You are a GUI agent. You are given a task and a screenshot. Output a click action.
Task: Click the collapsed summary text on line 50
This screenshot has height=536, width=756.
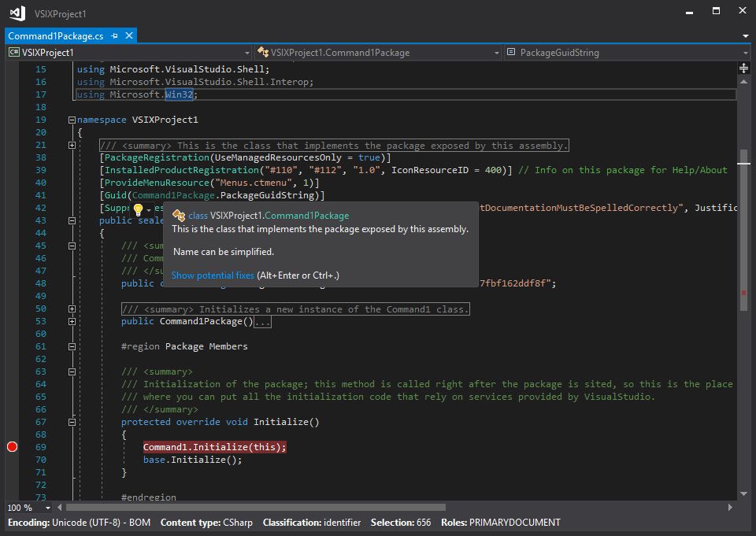pyautogui.click(x=295, y=309)
